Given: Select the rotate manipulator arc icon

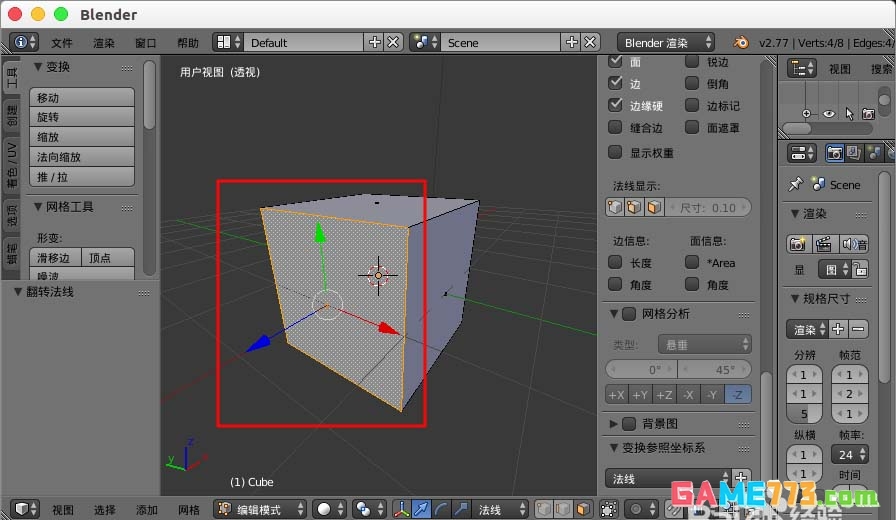Looking at the screenshot, I should tap(441, 509).
